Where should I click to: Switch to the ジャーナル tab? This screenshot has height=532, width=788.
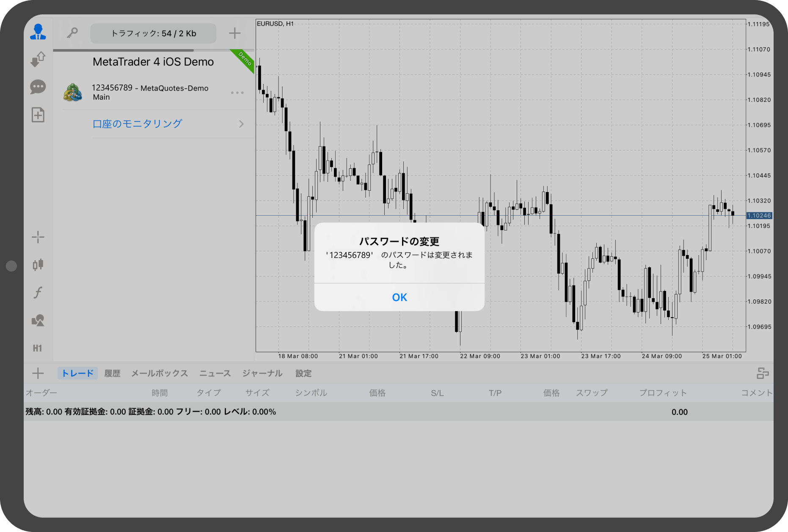[x=262, y=373]
